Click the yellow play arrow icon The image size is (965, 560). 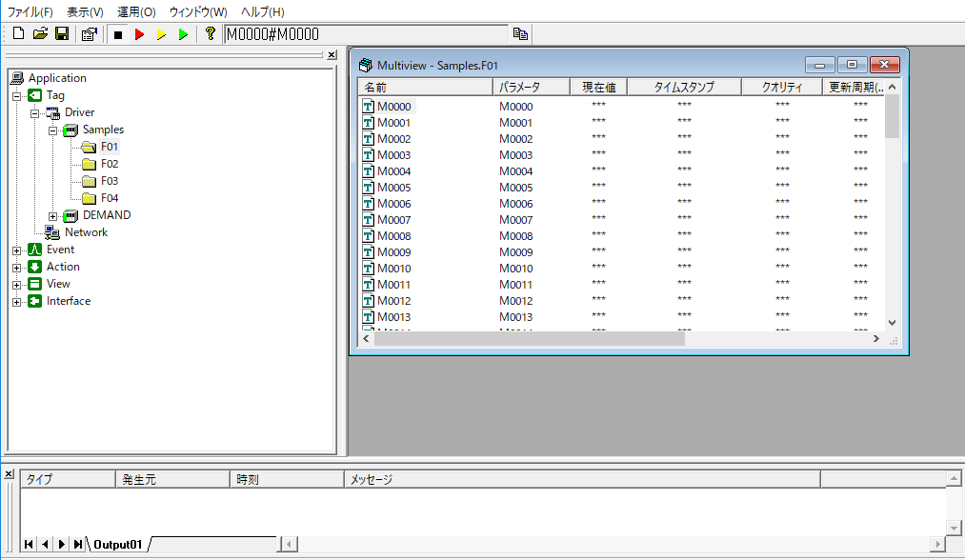(x=161, y=34)
